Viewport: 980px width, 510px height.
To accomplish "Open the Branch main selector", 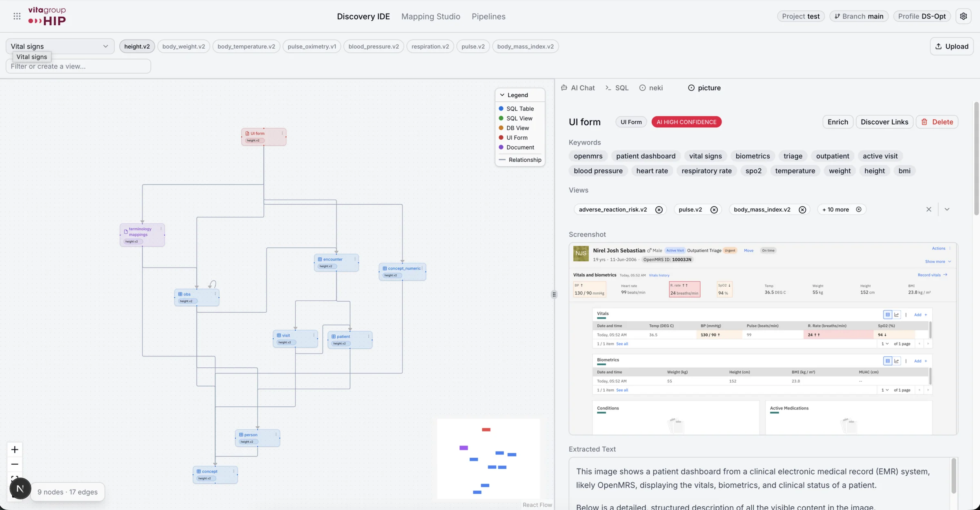I will click(859, 16).
